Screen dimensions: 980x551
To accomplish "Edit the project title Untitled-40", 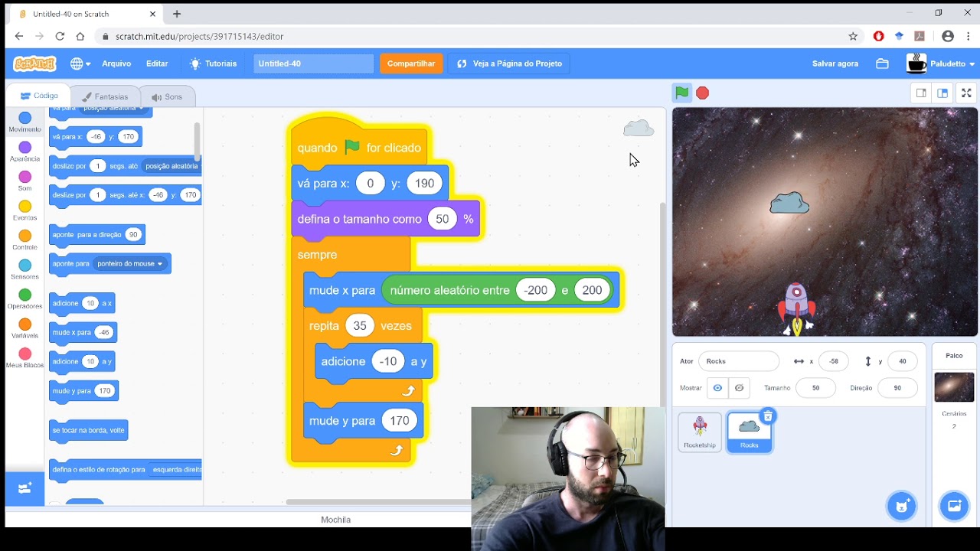I will click(313, 64).
